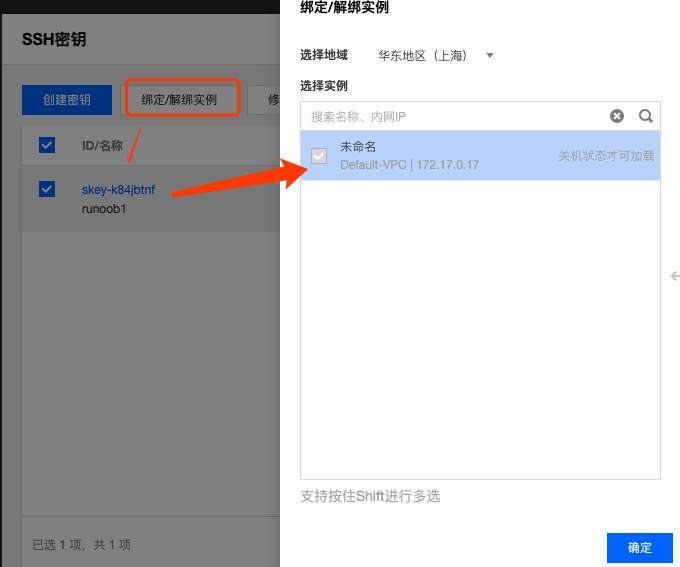
Task: Click the 关机状态才可加载 notice text
Action: point(606,156)
